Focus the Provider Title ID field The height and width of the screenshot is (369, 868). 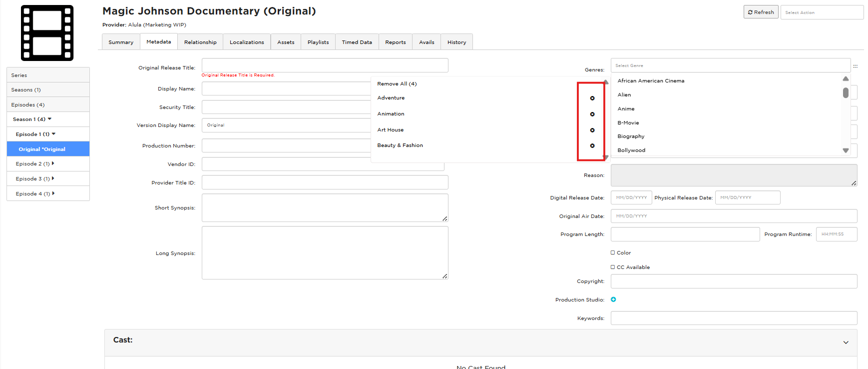325,182
